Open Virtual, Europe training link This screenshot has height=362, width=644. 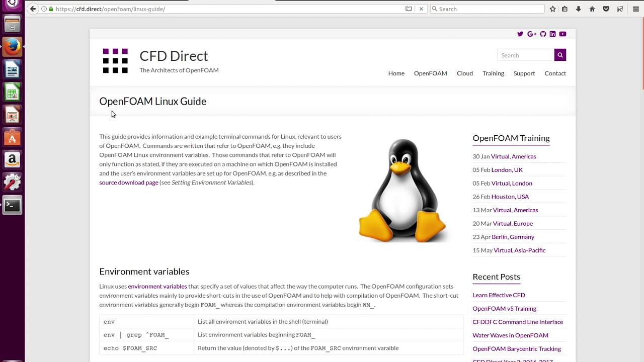click(x=513, y=224)
